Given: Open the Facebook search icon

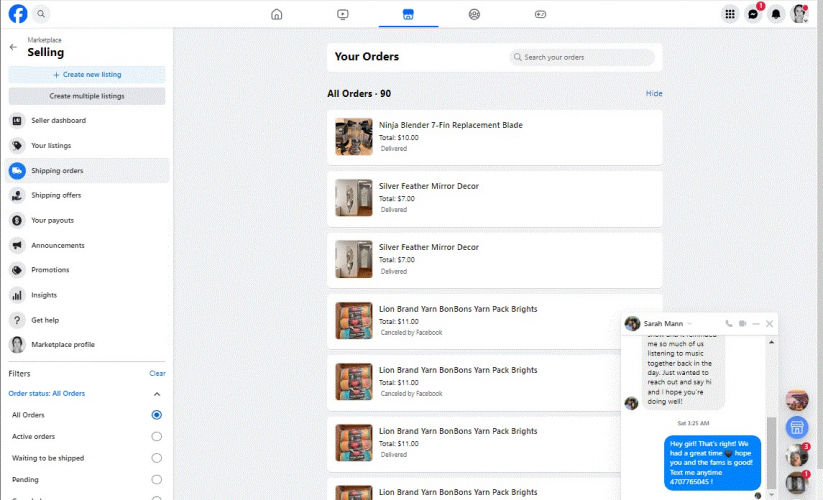Looking at the screenshot, I should [x=41, y=14].
